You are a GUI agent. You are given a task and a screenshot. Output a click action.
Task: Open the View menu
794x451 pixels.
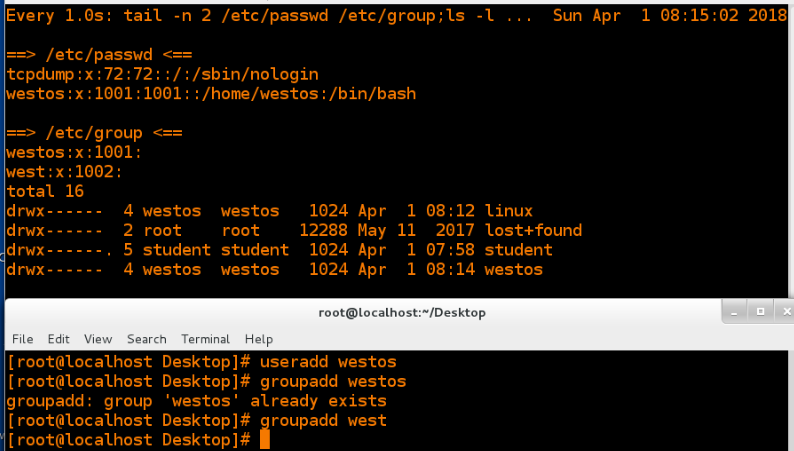click(98, 339)
